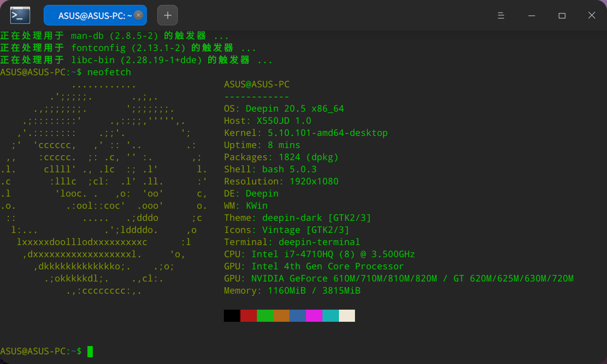
Task: Maximize the terminal window
Action: pos(562,15)
